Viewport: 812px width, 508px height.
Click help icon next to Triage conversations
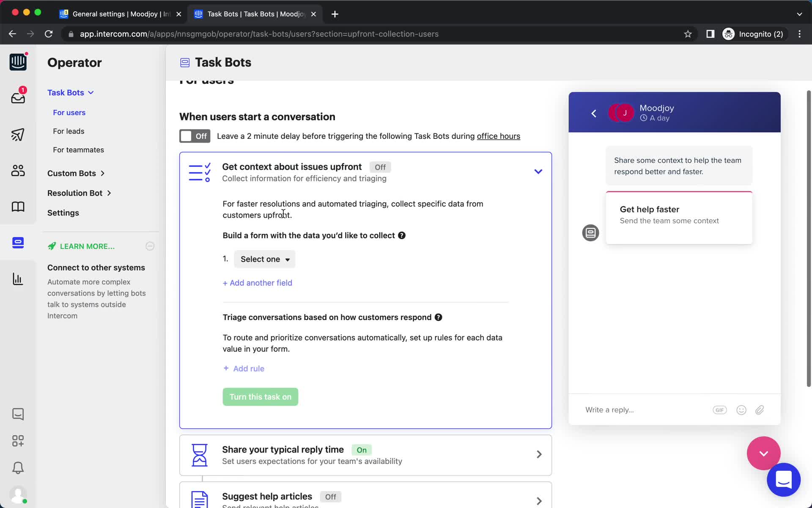[x=439, y=317]
